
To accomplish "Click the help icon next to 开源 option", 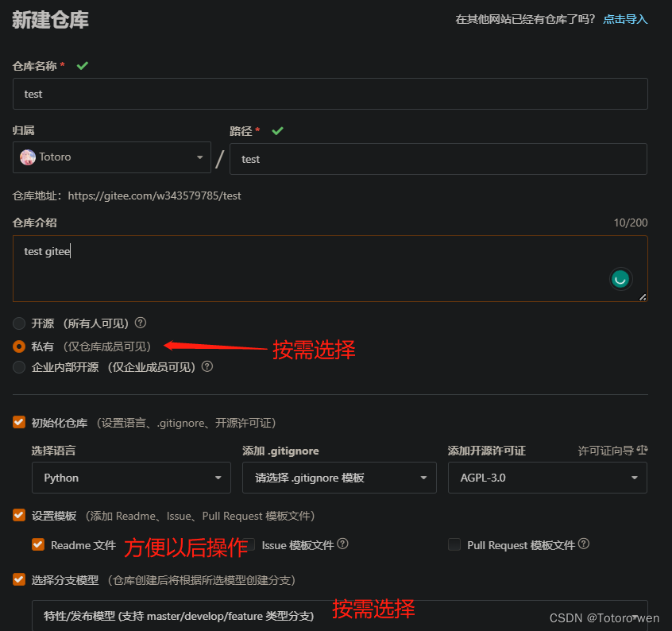I will (x=140, y=323).
